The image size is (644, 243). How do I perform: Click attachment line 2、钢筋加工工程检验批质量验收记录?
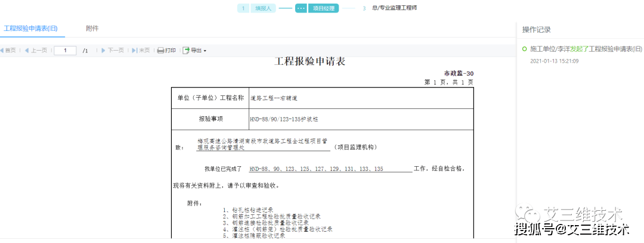pos(271,216)
